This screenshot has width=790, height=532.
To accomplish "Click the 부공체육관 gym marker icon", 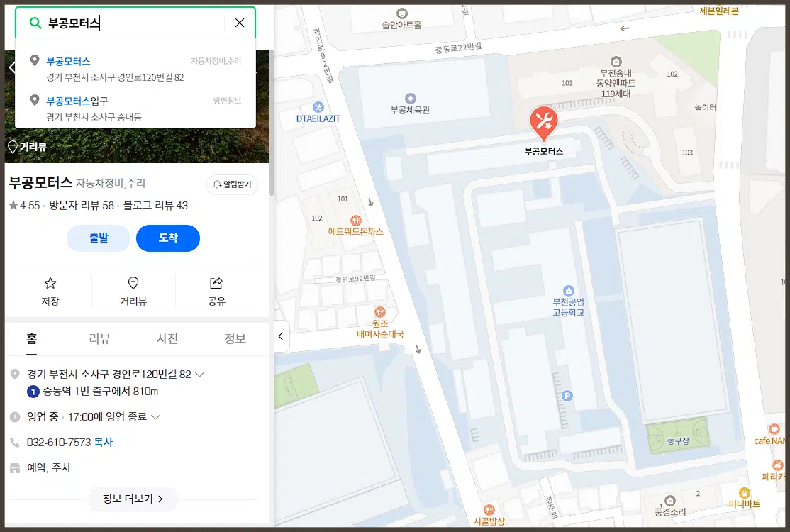I will 408,99.
